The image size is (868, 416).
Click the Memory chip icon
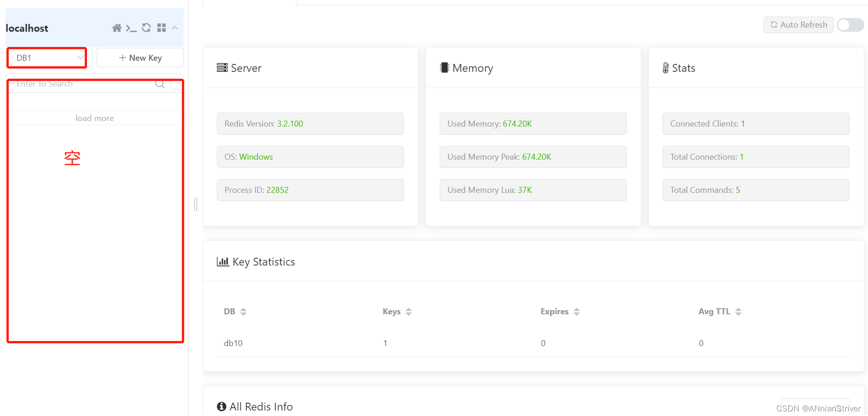click(444, 68)
